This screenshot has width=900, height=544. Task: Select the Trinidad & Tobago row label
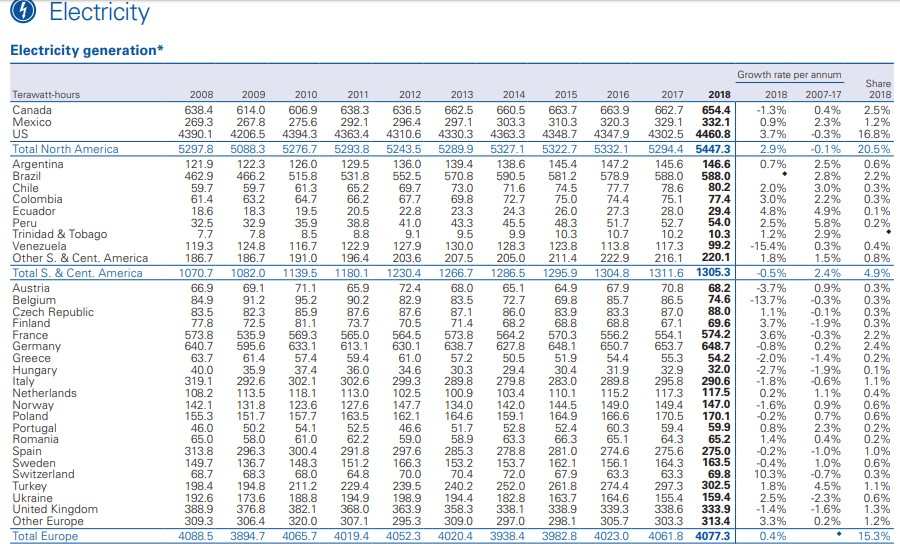pos(62,234)
